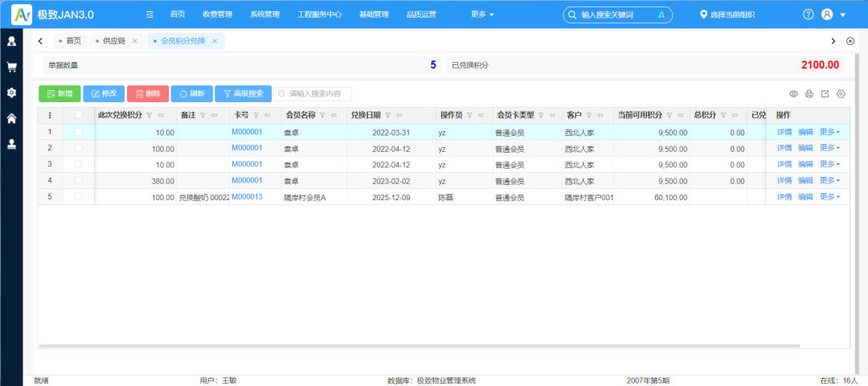Expand 更多 for the 2023-02-02 row
Viewport: 868px width, 386px height.
coord(829,181)
